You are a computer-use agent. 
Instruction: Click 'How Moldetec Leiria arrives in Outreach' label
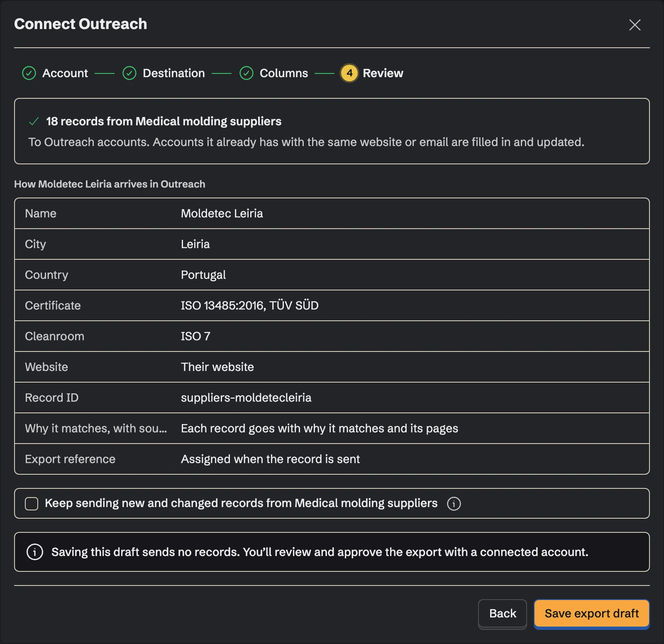point(110,184)
